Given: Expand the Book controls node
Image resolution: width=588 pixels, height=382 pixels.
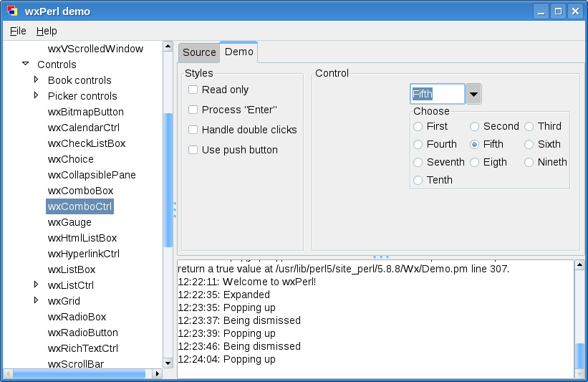Looking at the screenshot, I should coord(36,80).
